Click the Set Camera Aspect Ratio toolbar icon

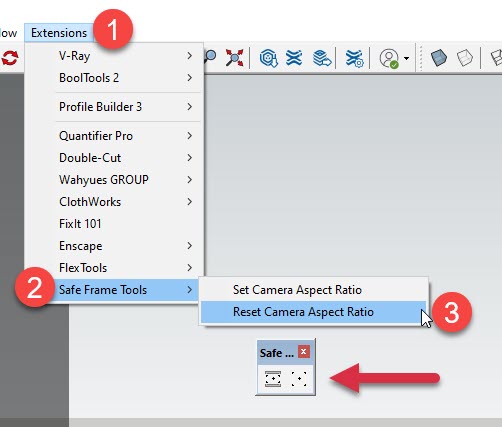[x=273, y=379]
